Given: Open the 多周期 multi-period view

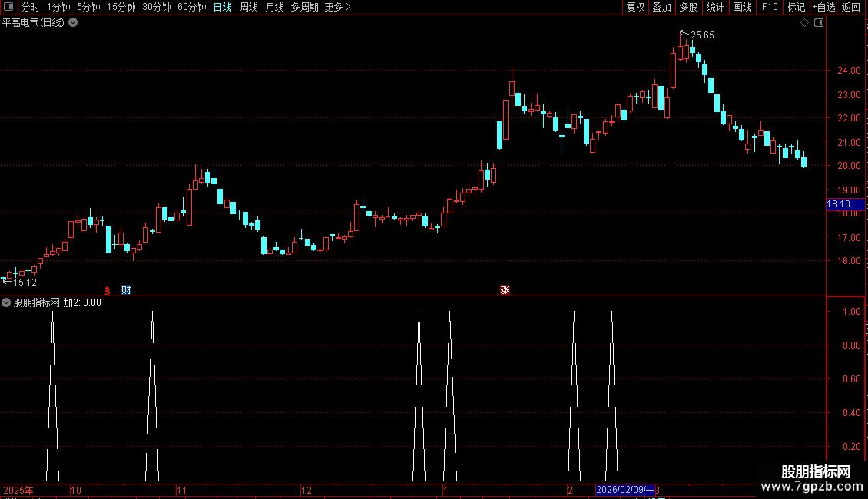Looking at the screenshot, I should (304, 7).
